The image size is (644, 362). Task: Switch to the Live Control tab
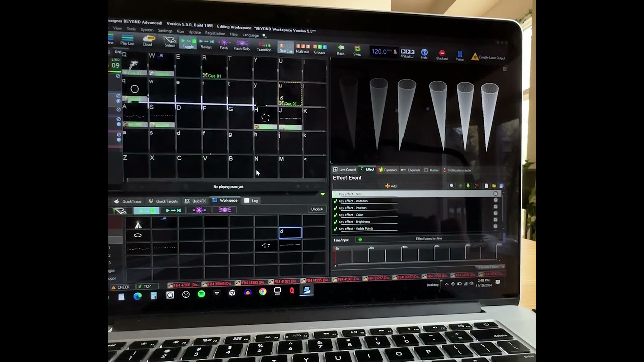pos(345,170)
